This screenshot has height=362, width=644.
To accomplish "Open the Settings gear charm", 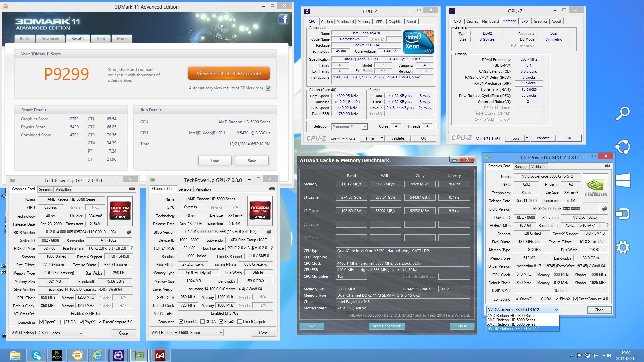I will (x=623, y=247).
